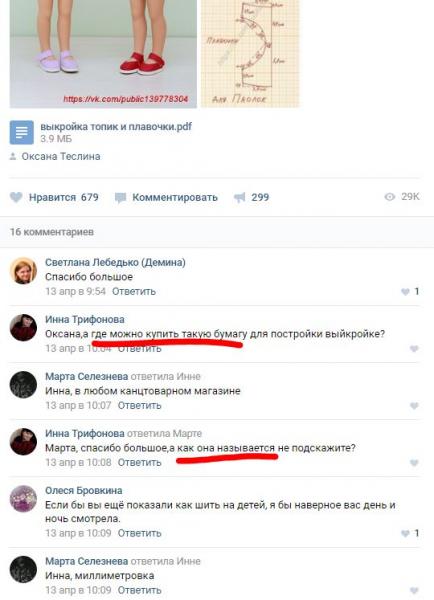
Task: Reply to Светлана Лебедько's comment with Ответить
Action: click(134, 292)
